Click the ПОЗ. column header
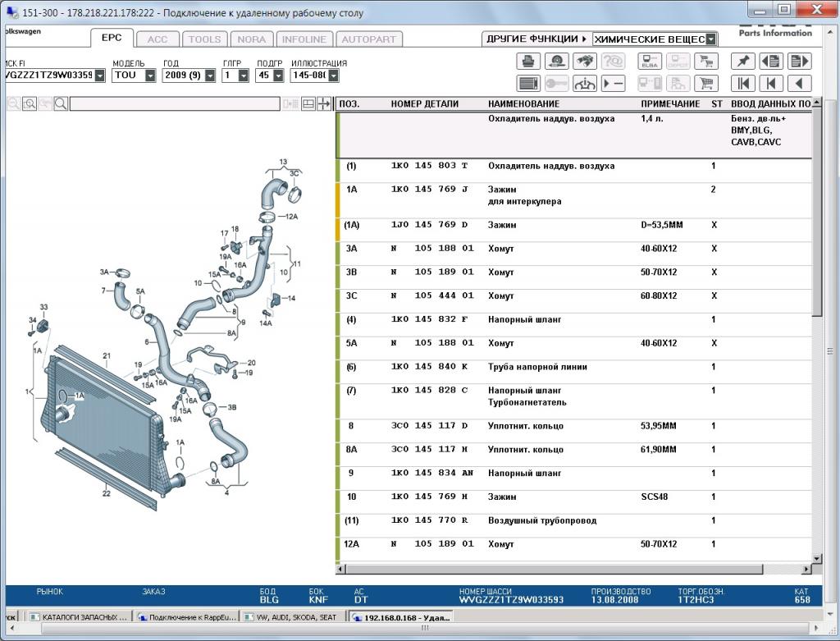 [349, 104]
